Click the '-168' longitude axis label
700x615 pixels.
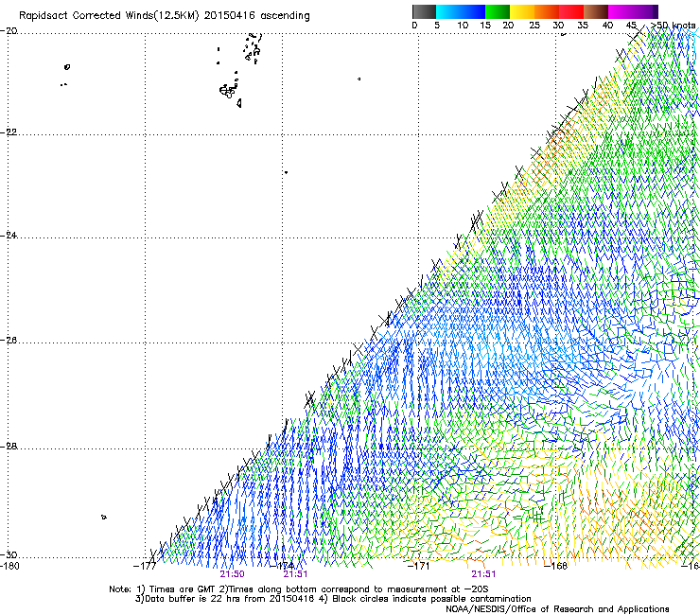tap(556, 566)
